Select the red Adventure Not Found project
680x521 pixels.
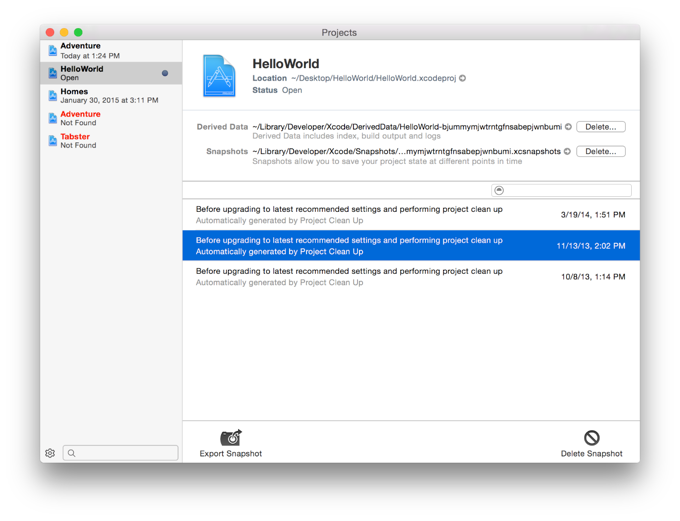coord(111,118)
